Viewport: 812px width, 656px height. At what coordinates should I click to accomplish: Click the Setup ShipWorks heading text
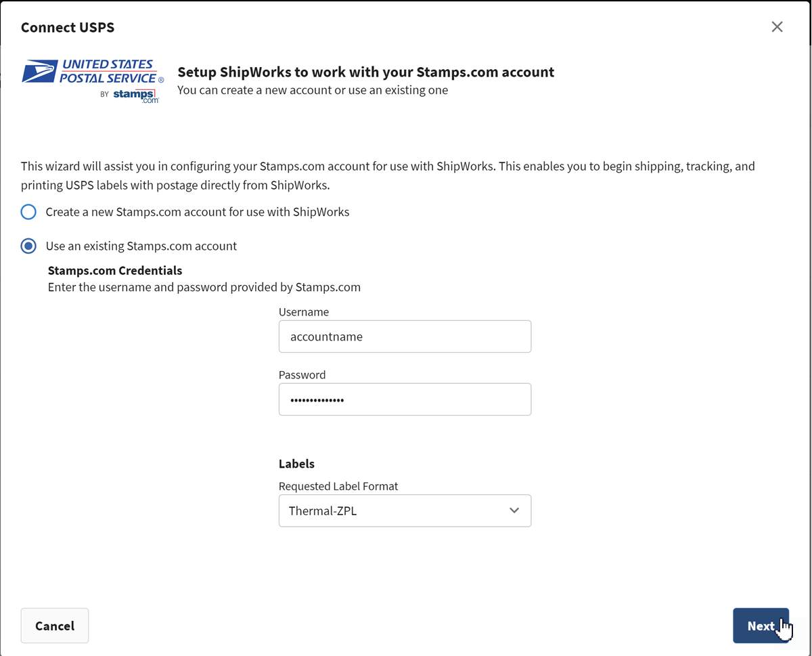tap(365, 72)
